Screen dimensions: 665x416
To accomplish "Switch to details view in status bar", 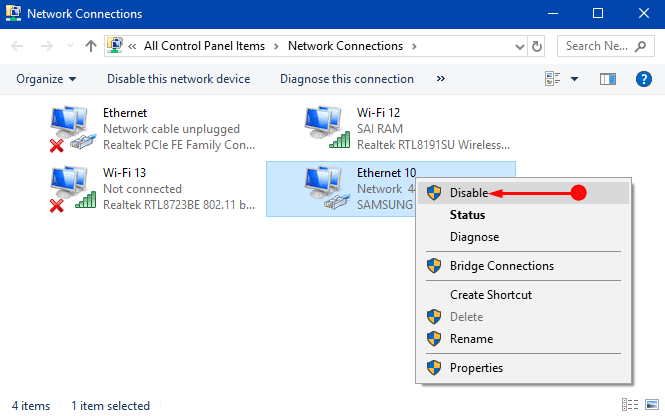I will click(630, 405).
